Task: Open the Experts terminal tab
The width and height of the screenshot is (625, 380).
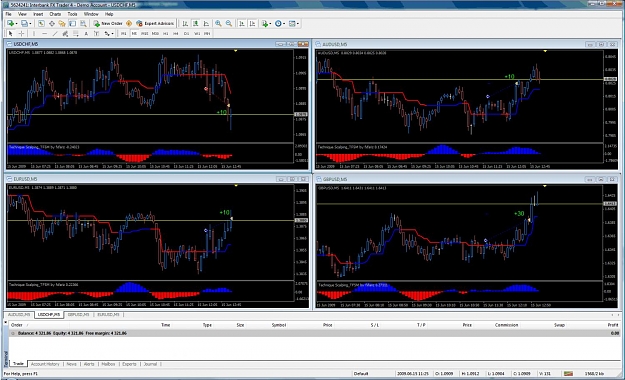Action: pyautogui.click(x=129, y=364)
